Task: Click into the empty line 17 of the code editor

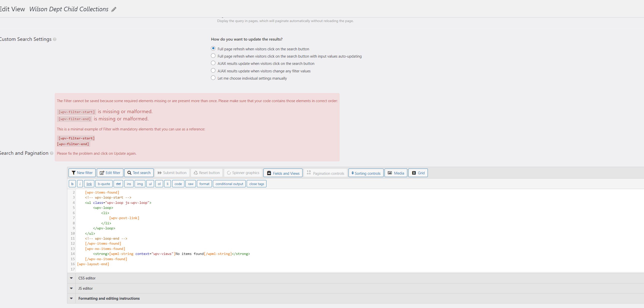Action: (x=360, y=269)
